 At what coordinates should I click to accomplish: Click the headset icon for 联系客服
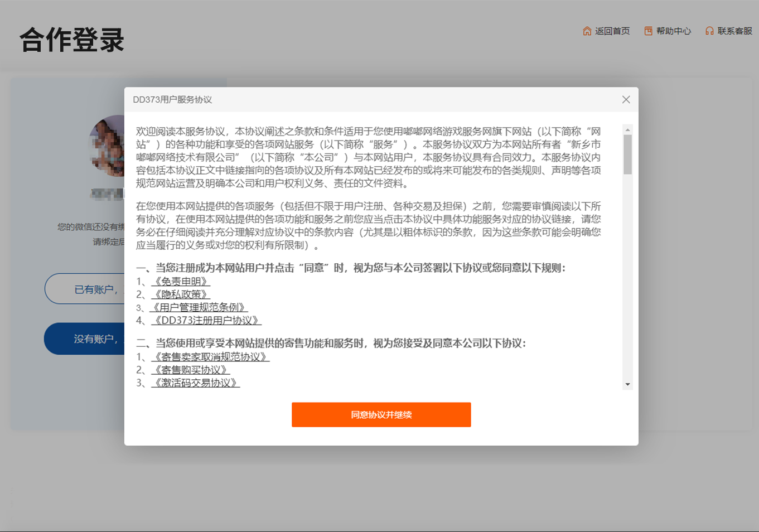tap(709, 31)
